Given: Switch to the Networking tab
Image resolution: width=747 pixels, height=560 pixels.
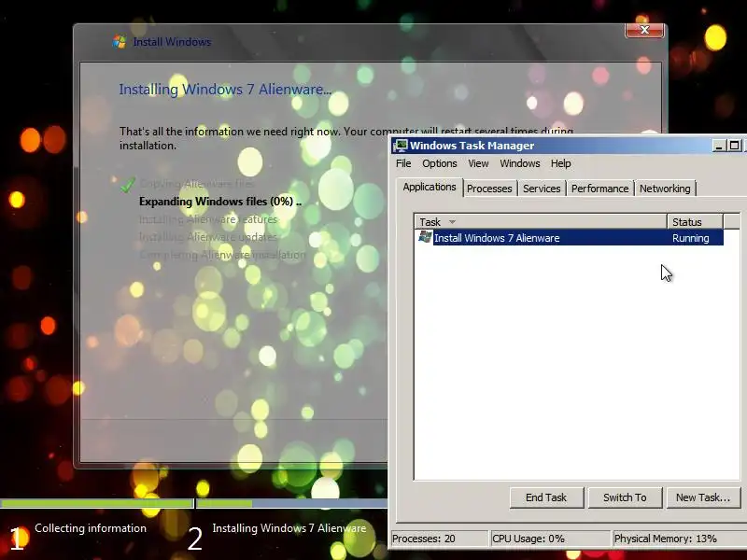Looking at the screenshot, I should (x=665, y=189).
